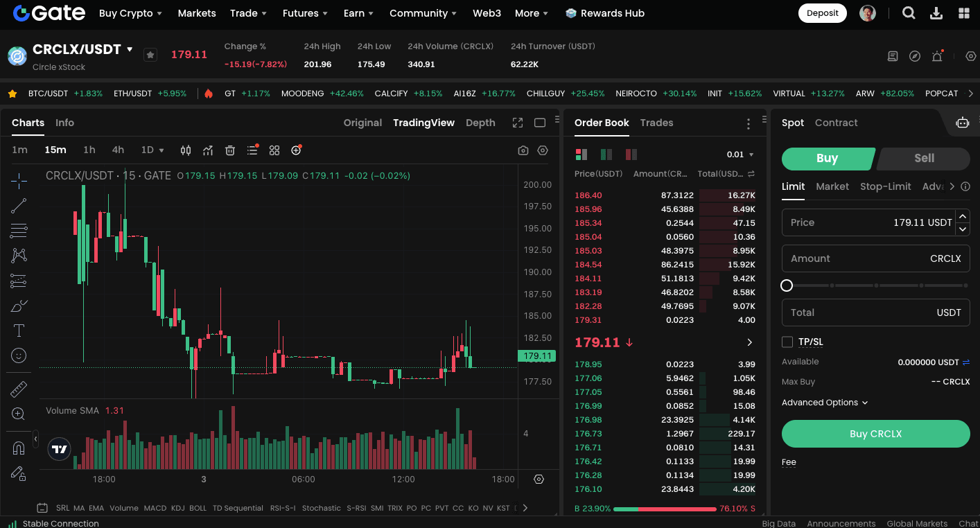Screen dimensions: 980x528
Task: Select the trend line drawing tool
Action: point(19,205)
